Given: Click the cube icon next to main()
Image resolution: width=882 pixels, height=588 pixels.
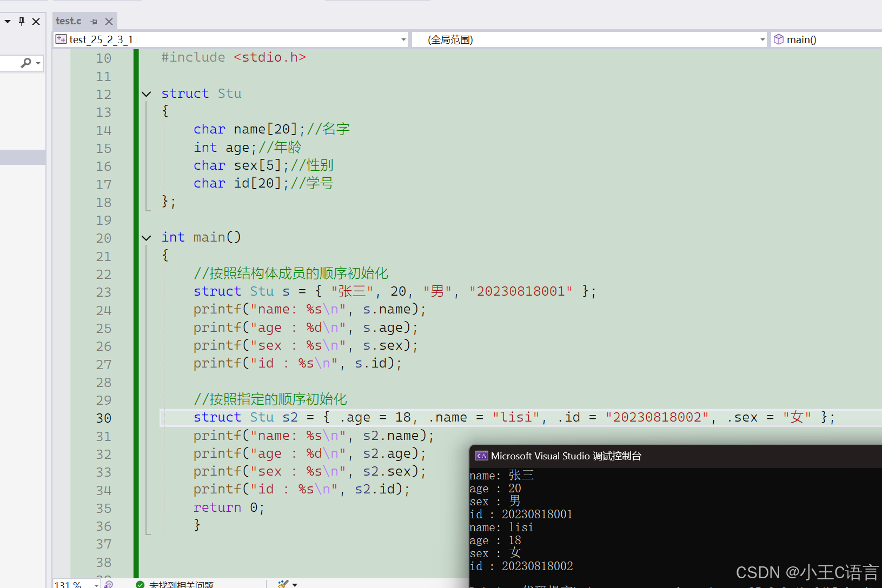Looking at the screenshot, I should click(x=779, y=39).
